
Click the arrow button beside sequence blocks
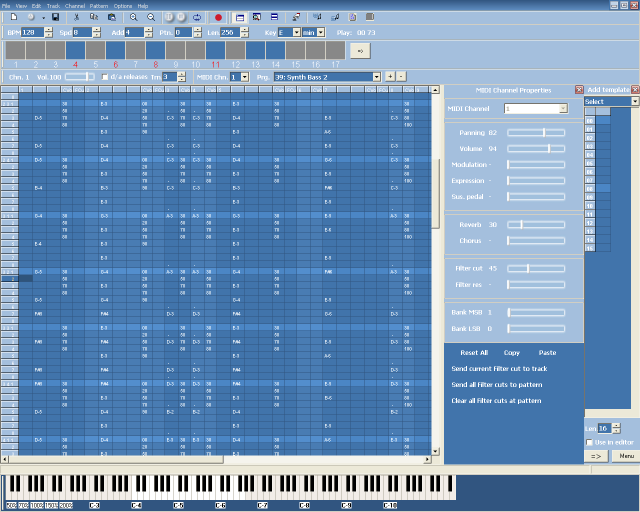point(360,51)
